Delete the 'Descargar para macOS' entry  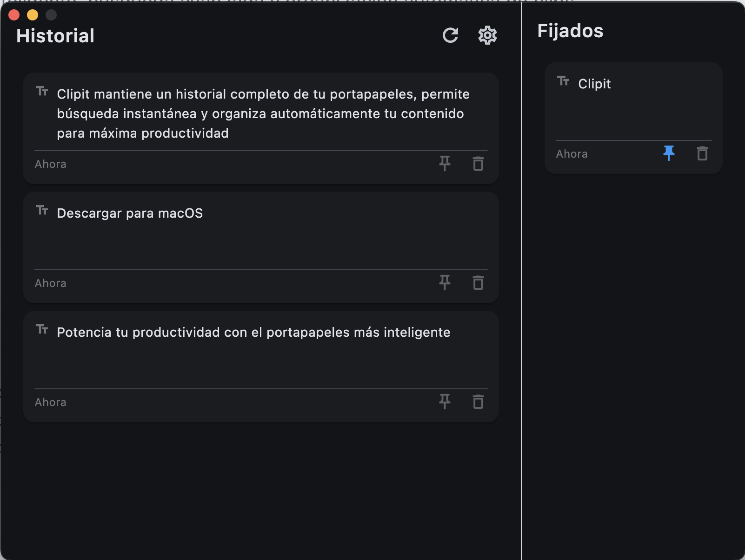coord(478,283)
